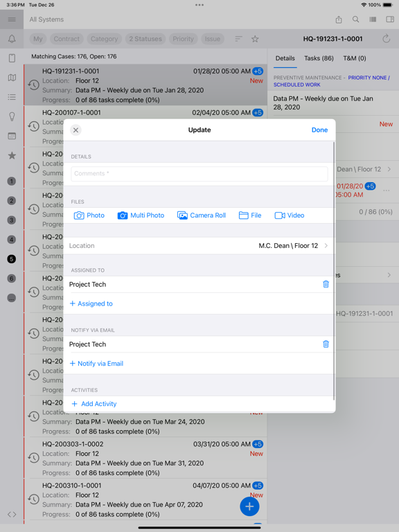Open All Systems title in top bar
This screenshot has width=399, height=532.
46,19
